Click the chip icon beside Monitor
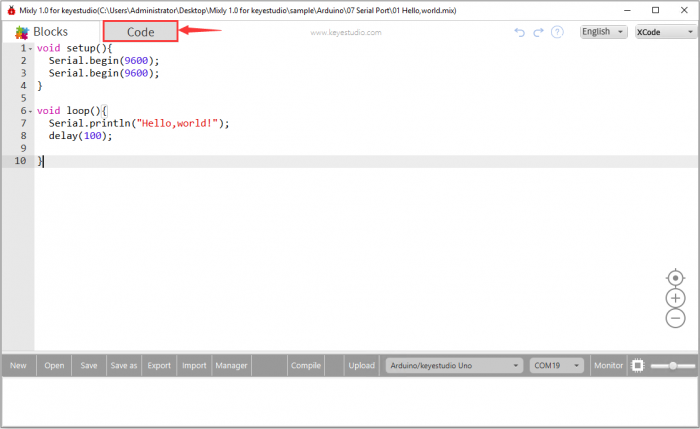 coord(638,366)
